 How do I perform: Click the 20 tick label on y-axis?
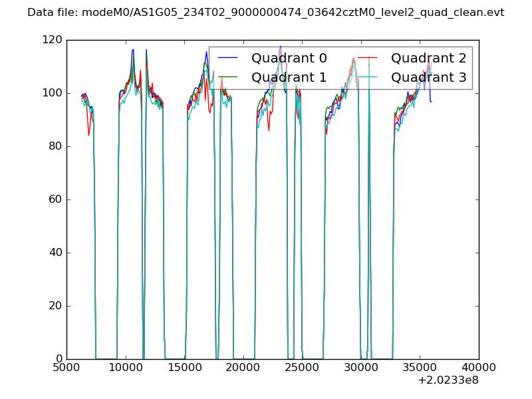57,306
